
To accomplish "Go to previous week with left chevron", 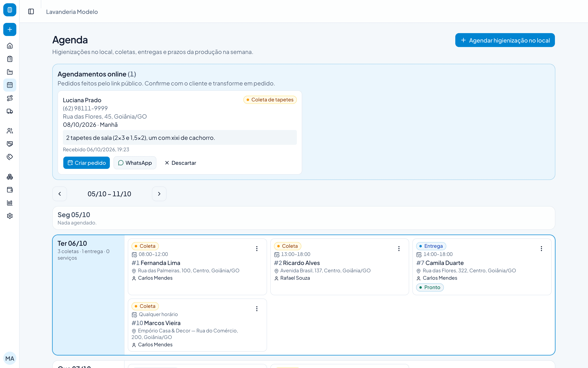I will click(60, 194).
